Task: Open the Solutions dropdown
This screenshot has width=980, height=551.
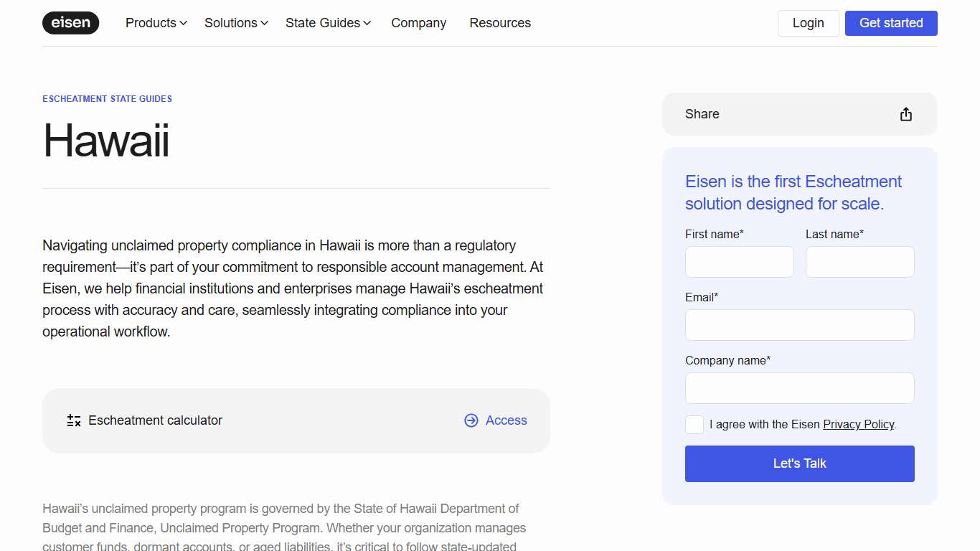Action: click(x=236, y=23)
